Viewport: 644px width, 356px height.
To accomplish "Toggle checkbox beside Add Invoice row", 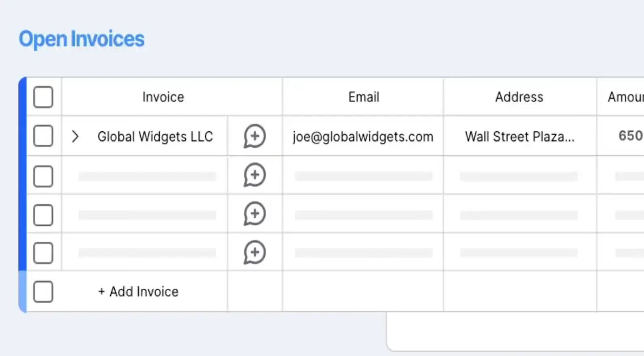I will [x=43, y=292].
